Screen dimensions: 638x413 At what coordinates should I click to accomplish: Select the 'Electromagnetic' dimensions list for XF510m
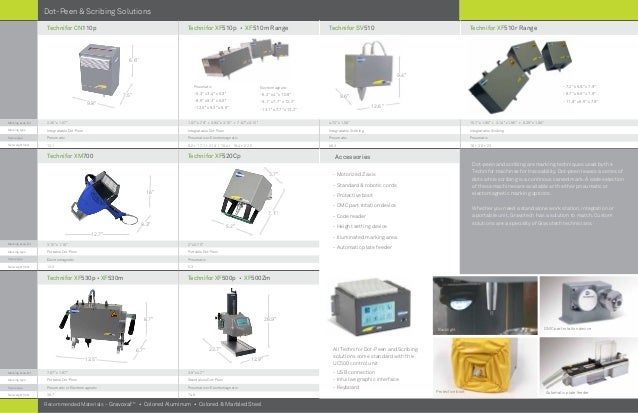279,98
